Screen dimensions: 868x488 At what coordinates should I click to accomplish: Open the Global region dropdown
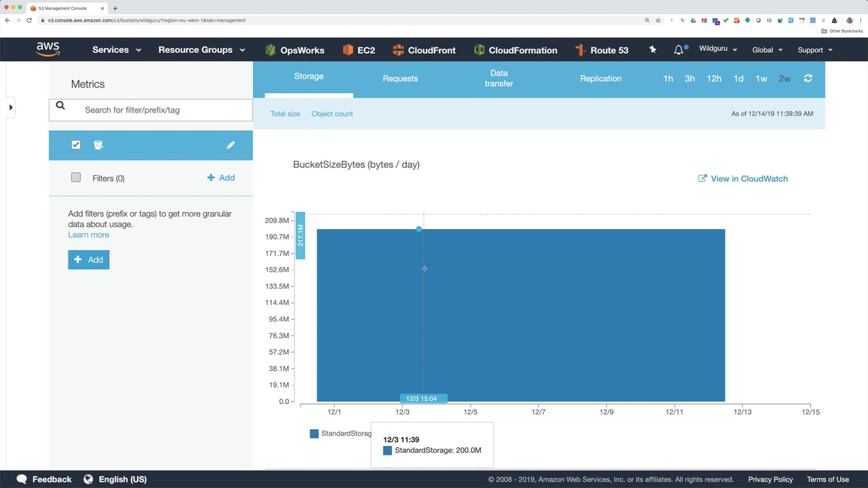pos(768,50)
